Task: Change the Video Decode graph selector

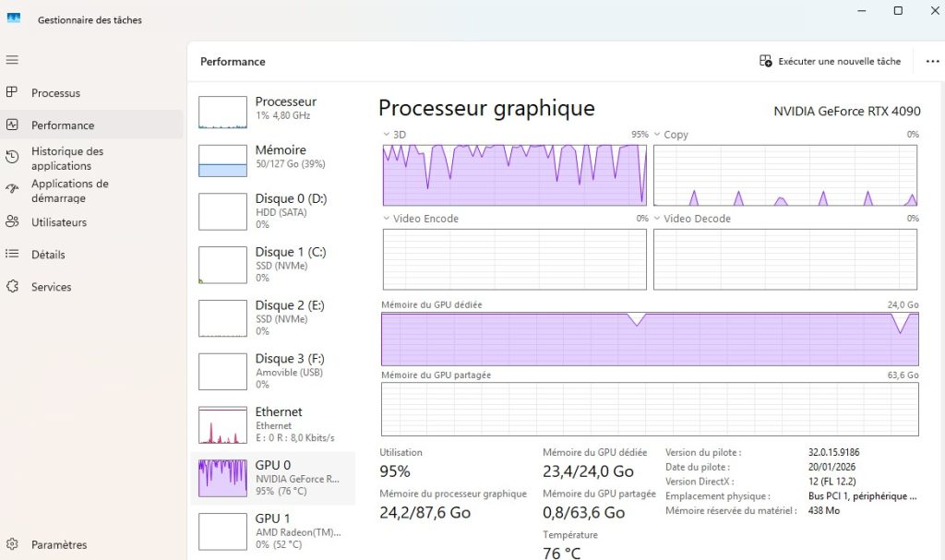Action: click(x=657, y=219)
